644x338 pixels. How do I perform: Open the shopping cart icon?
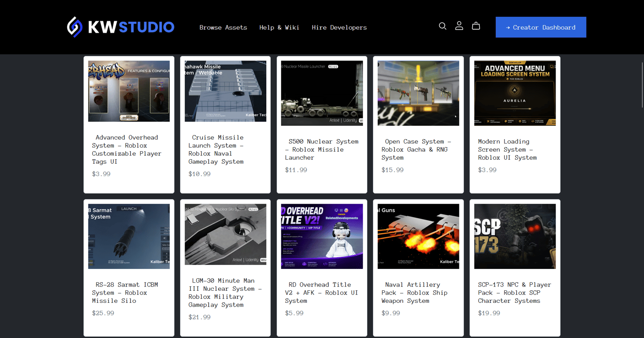point(476,26)
